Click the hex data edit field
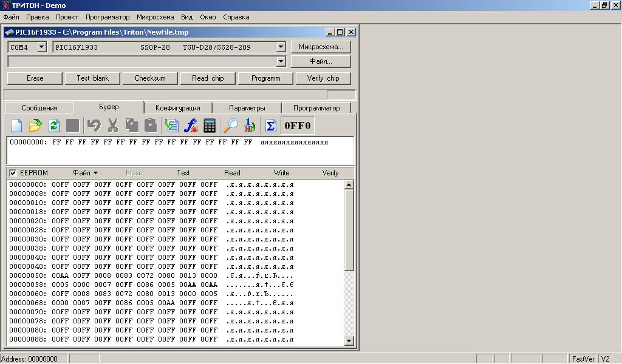The width and height of the screenshot is (622, 364). [x=180, y=150]
